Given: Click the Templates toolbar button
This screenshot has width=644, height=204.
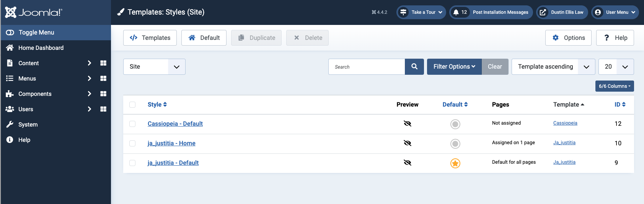Looking at the screenshot, I should [x=150, y=38].
